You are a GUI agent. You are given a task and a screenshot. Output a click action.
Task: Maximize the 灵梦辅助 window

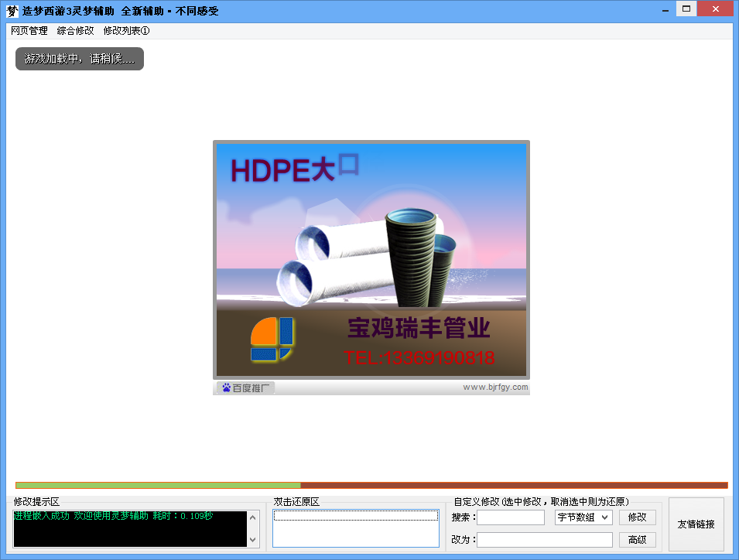(x=686, y=9)
